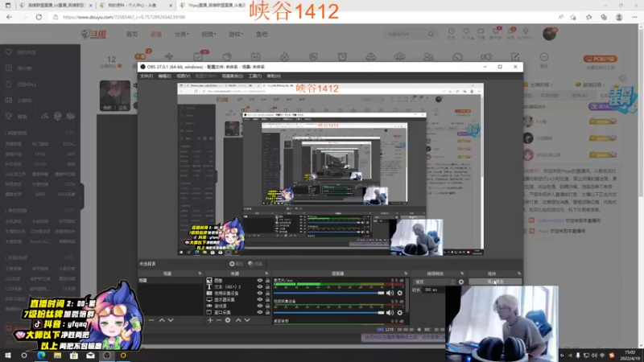This screenshot has width=644, height=362.
Task: Toggle visibility eye of 图像 source
Action: click(259, 281)
